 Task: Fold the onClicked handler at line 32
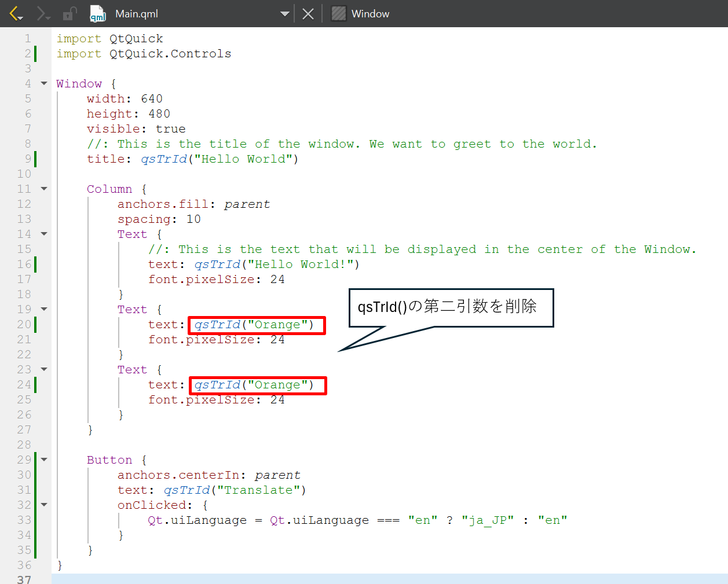pos(44,505)
